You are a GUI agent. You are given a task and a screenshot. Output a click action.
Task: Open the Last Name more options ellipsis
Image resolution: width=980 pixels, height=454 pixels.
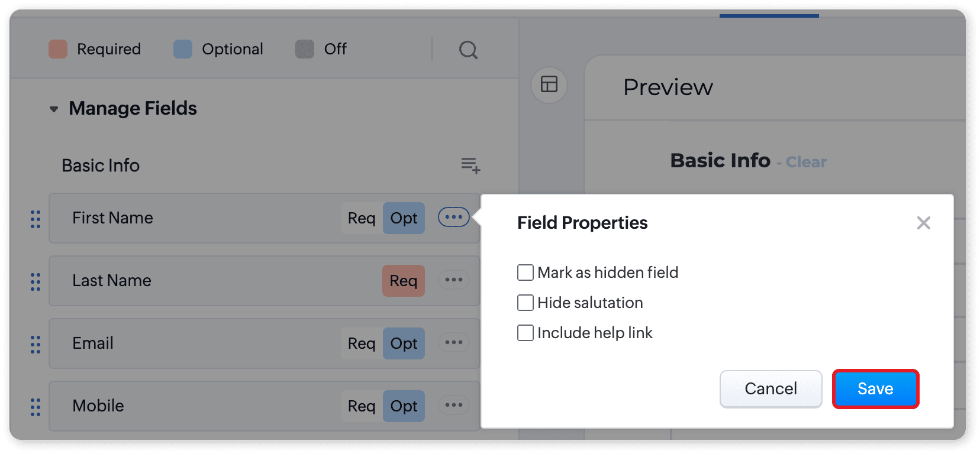(453, 280)
